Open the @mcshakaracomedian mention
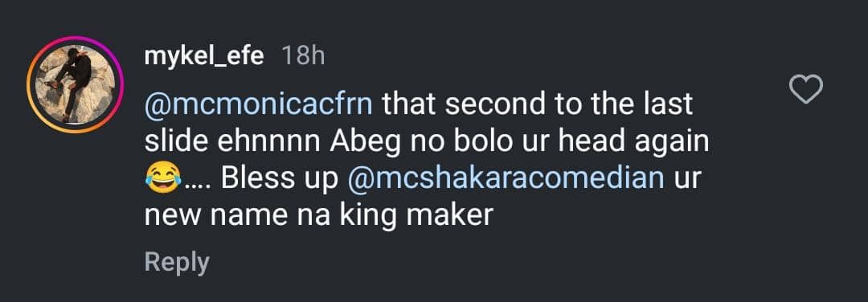Screen dimensions: 868x302 click(506, 179)
